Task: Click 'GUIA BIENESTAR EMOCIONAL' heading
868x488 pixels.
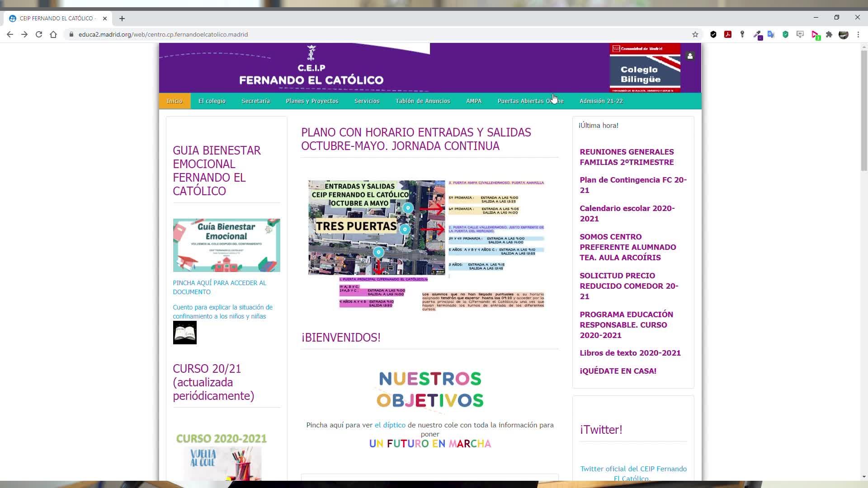Action: [217, 171]
